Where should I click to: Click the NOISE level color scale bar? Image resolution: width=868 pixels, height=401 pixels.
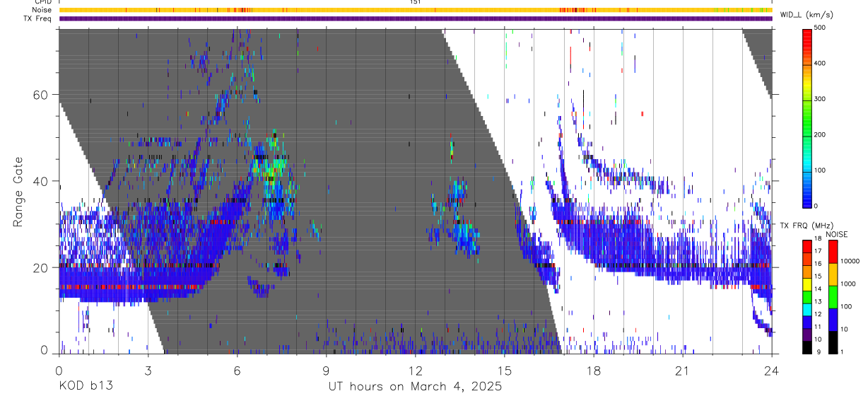[x=833, y=296]
